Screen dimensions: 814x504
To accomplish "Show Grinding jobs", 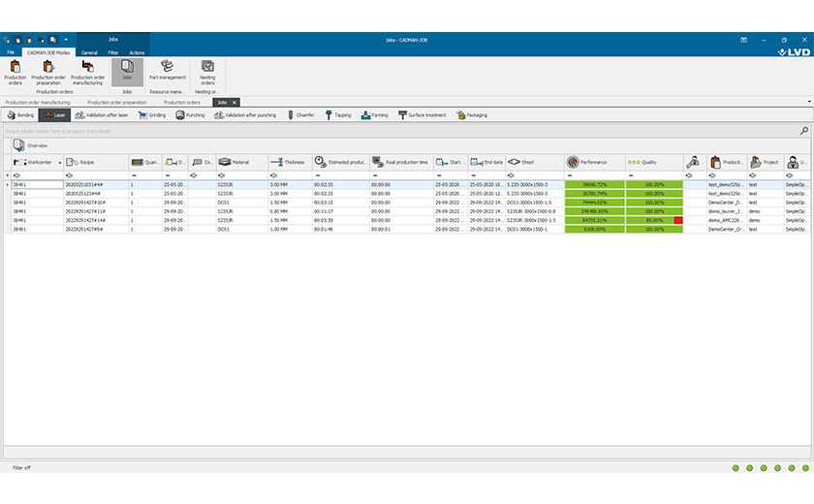I will pos(152,115).
